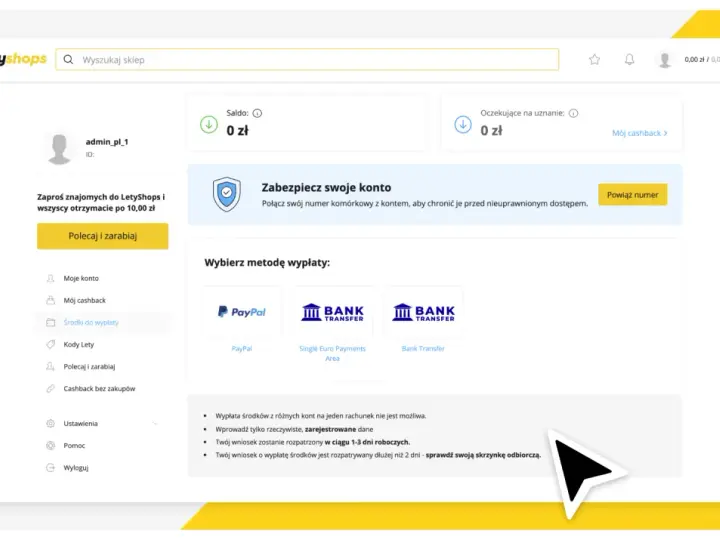Click the LetyShops logo
The image size is (720, 540).
[x=23, y=59]
